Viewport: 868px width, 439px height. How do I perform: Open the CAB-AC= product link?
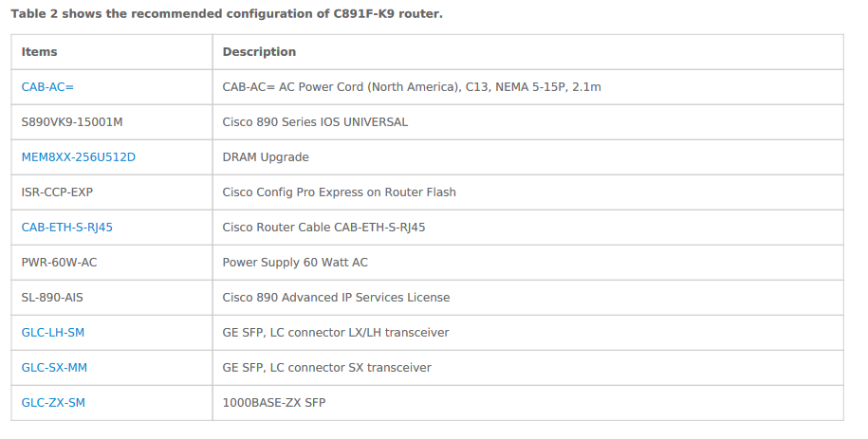pos(47,87)
